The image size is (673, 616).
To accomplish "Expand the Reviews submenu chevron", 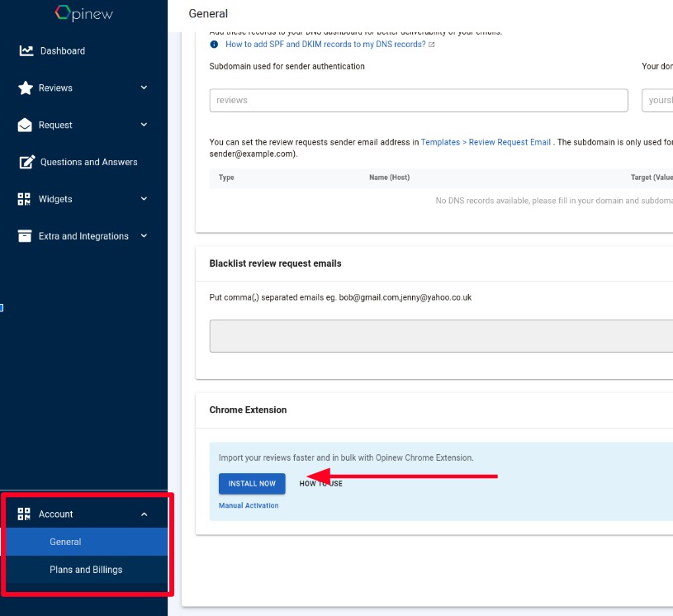I will click(x=144, y=88).
